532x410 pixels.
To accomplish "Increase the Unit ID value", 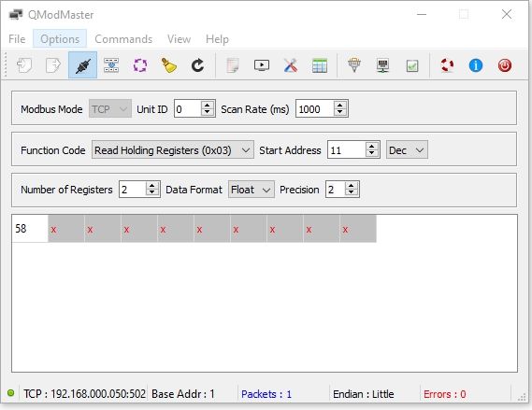I will [207, 105].
